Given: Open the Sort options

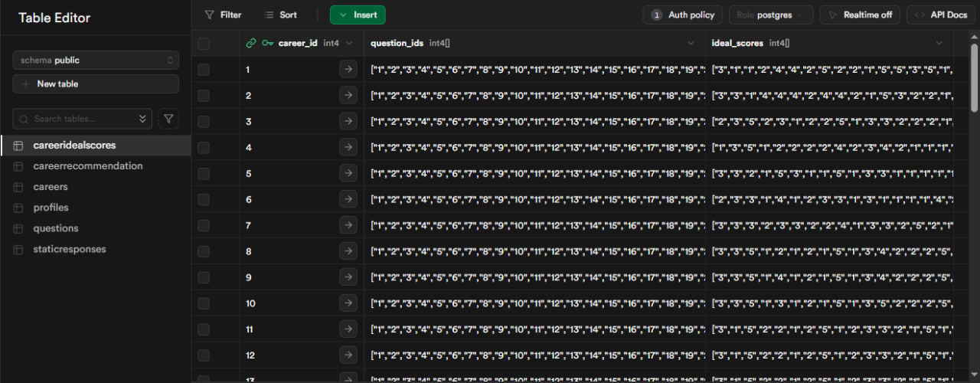Looking at the screenshot, I should click(x=280, y=15).
